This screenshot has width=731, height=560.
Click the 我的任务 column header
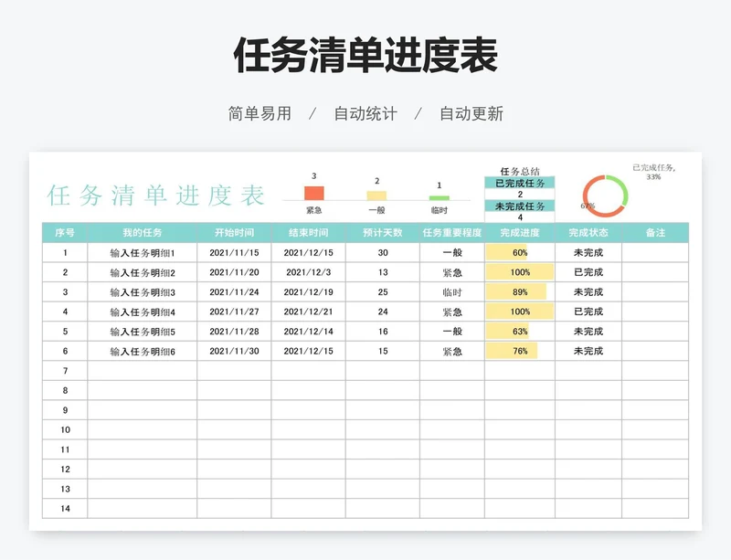click(x=143, y=233)
